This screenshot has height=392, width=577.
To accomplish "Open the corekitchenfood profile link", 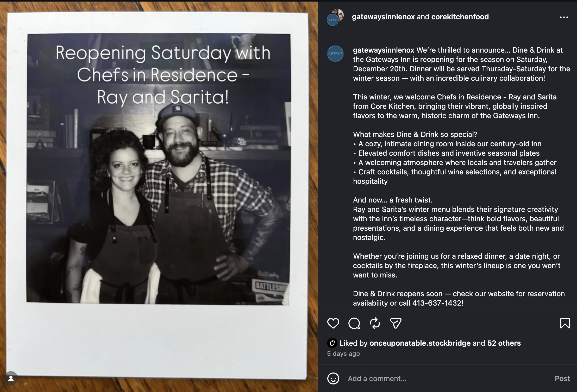I will pyautogui.click(x=460, y=17).
